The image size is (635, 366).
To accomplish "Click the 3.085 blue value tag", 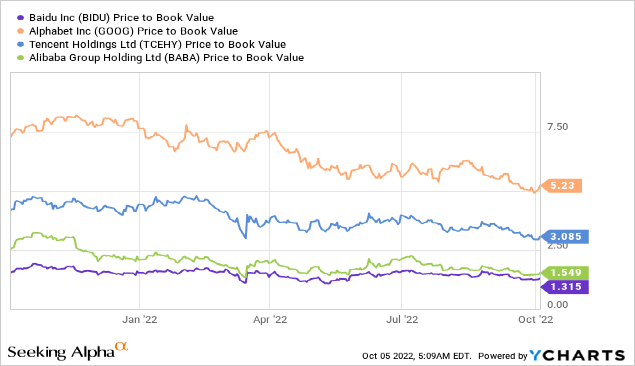I will pos(564,236).
